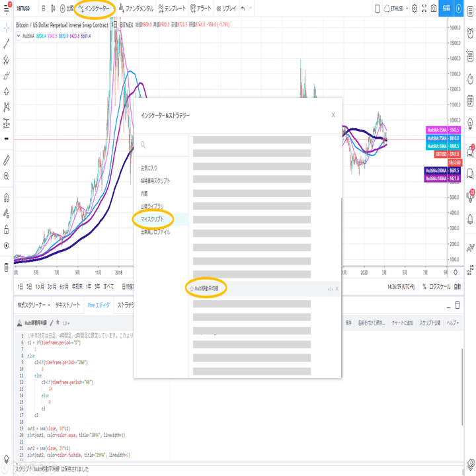Select the XABCD pattern tool
The image size is (476, 476).
[x=7, y=107]
